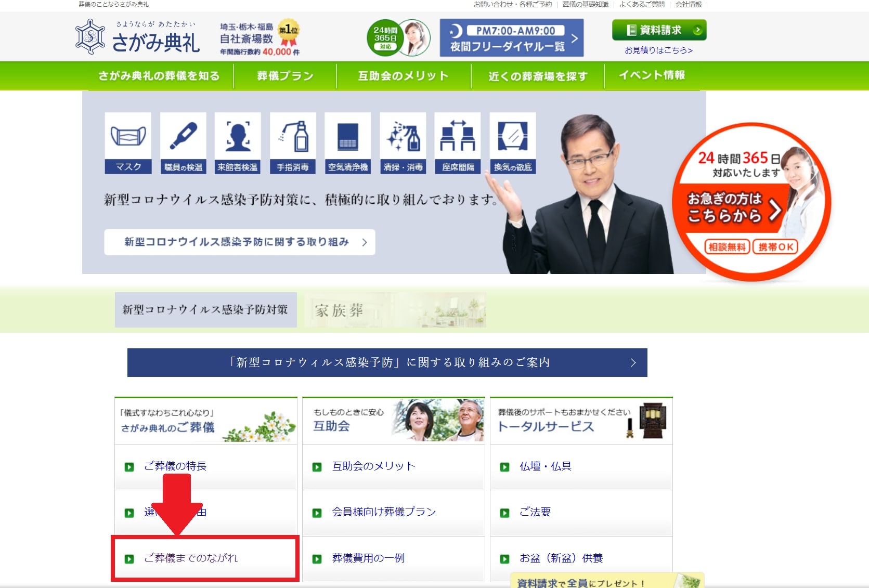Open the 互助会のメリット menu item
This screenshot has width=869, height=588.
coord(403,76)
